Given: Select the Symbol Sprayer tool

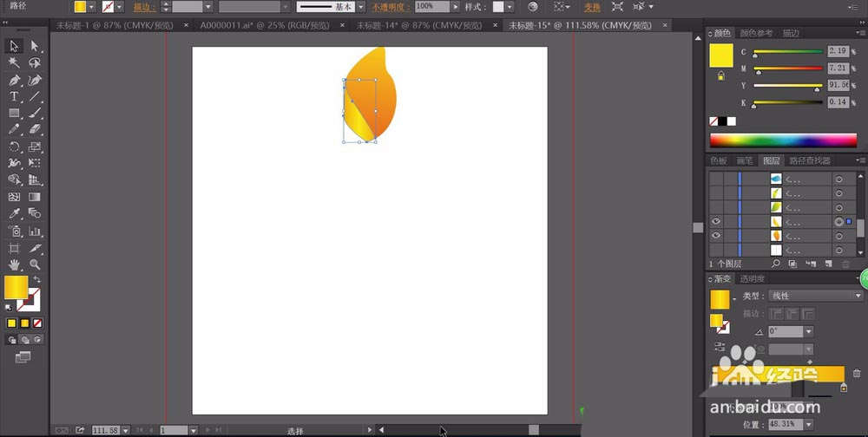Looking at the screenshot, I should [x=14, y=232].
